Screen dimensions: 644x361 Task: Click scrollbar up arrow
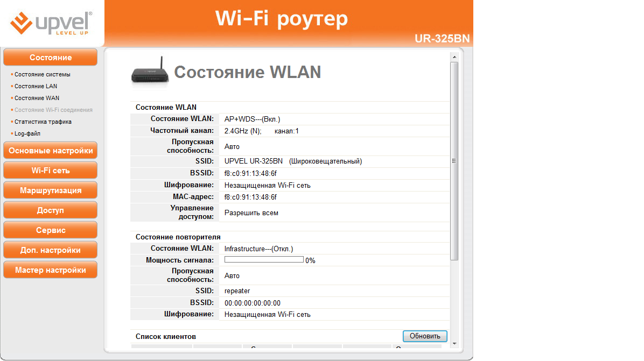point(454,57)
